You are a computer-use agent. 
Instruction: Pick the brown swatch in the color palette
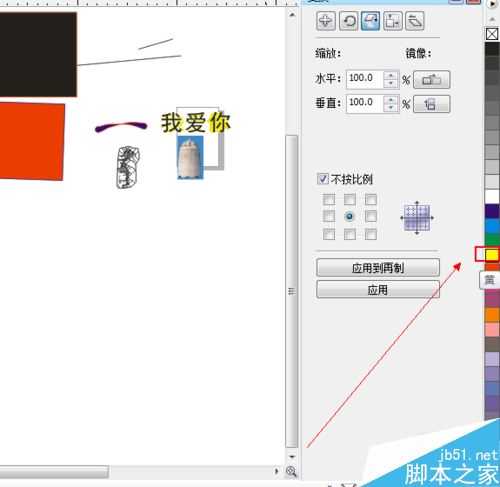[492, 344]
